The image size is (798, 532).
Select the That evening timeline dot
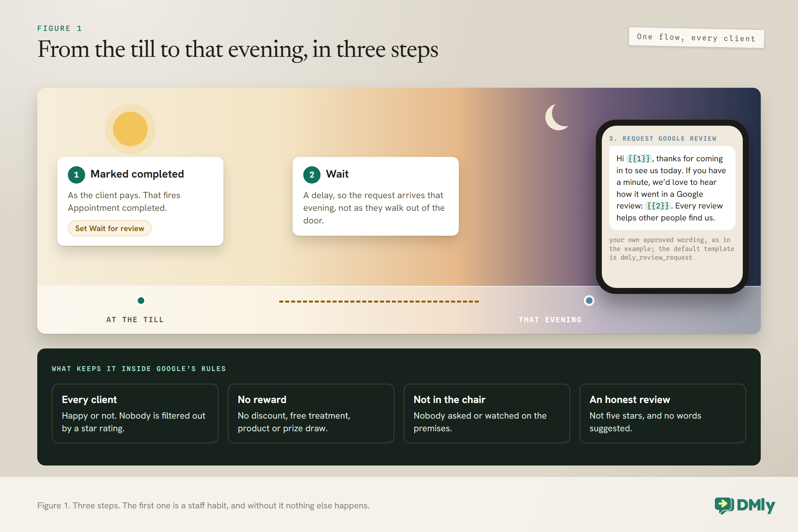(589, 301)
